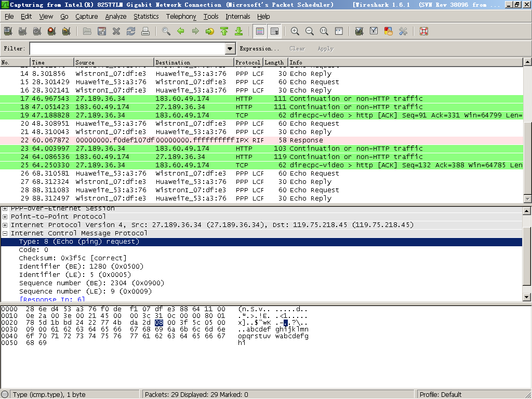The width and height of the screenshot is (532, 399).
Task: Restart the running live capture
Action: (x=66, y=32)
